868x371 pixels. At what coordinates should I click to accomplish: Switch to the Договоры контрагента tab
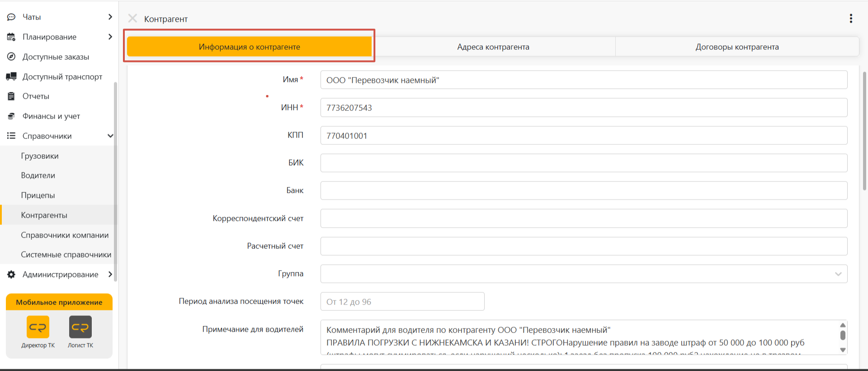coord(737,47)
